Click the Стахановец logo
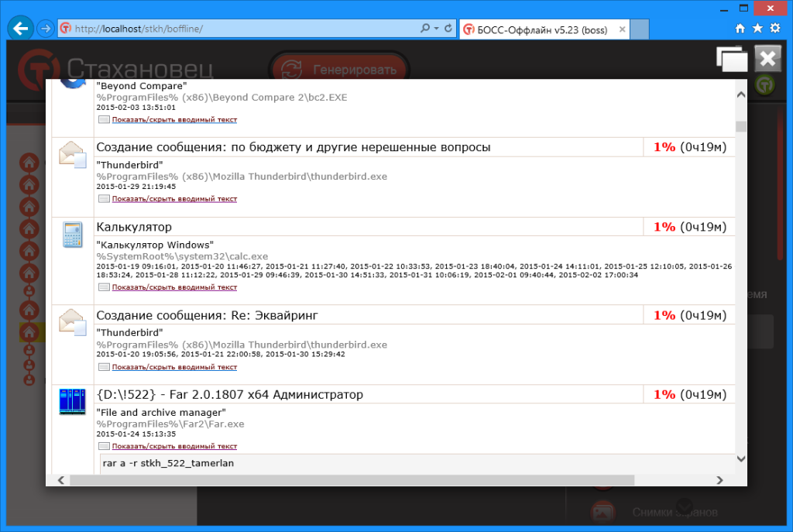 115,69
